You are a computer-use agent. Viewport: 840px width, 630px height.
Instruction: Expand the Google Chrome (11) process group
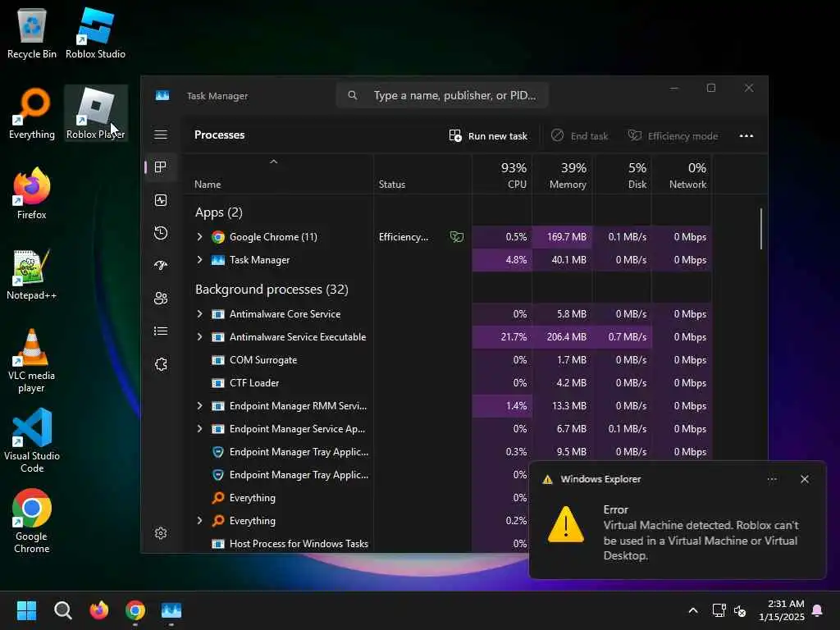click(x=200, y=237)
